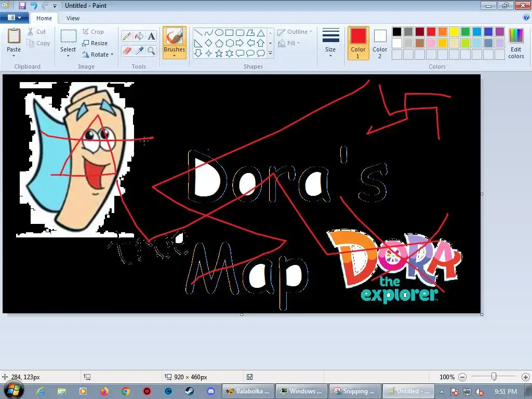The height and width of the screenshot is (399, 532).
Task: Select the Magnifier tool
Action: [x=151, y=51]
